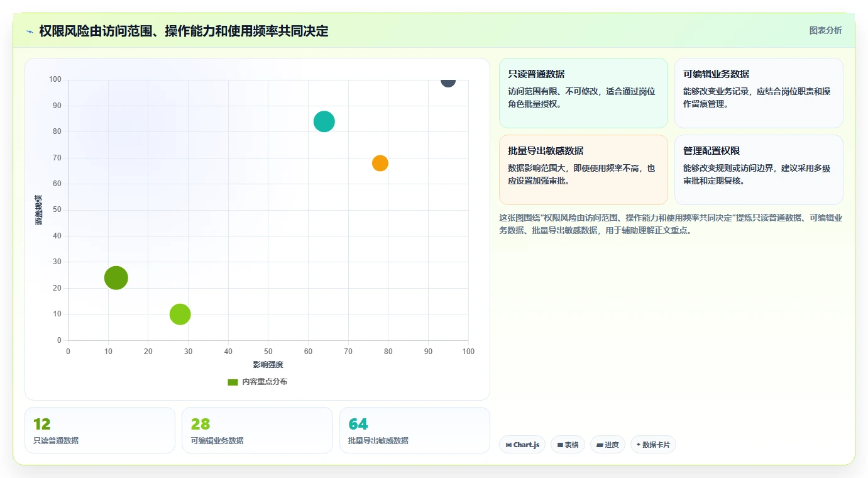Click the 影响强度 x-axis label

pos(268,365)
